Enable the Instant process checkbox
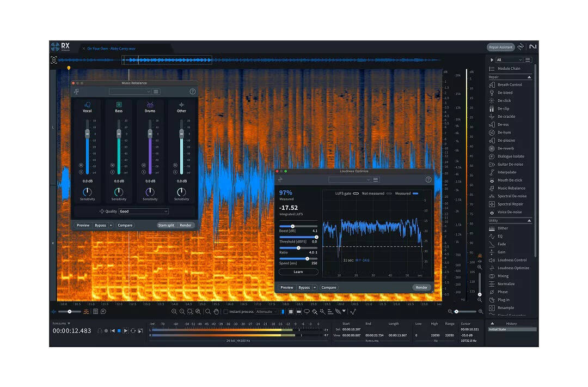This screenshot has width=588, height=387. pyautogui.click(x=225, y=311)
